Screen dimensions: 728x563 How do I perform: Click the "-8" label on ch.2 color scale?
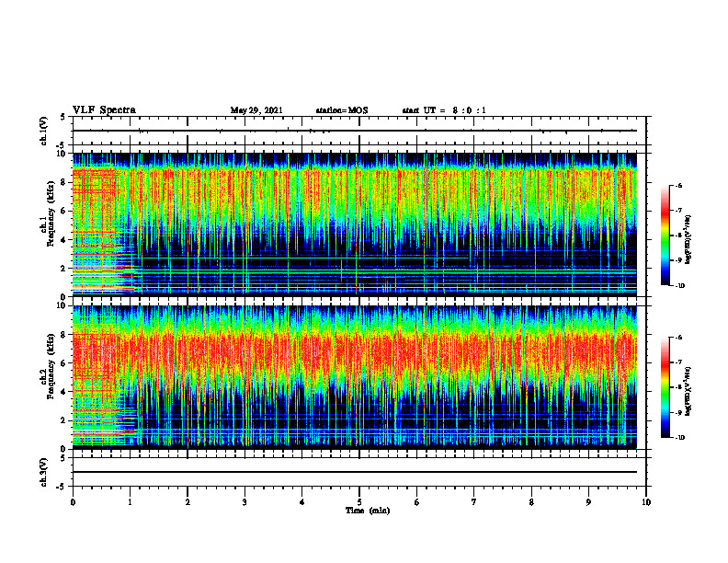[678, 388]
